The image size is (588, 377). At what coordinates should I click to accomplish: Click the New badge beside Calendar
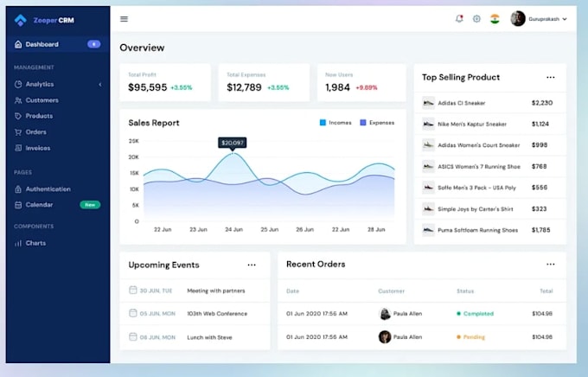(x=90, y=205)
